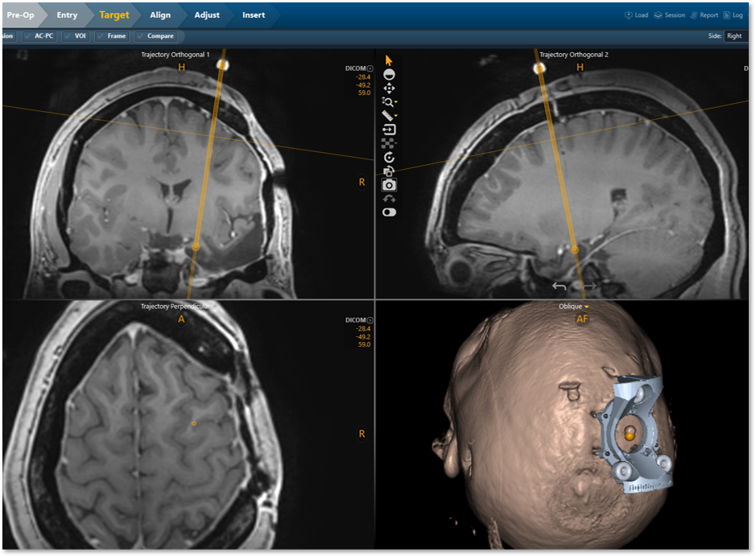Click the Trajectory Orthogonal 1 label

pyautogui.click(x=175, y=55)
